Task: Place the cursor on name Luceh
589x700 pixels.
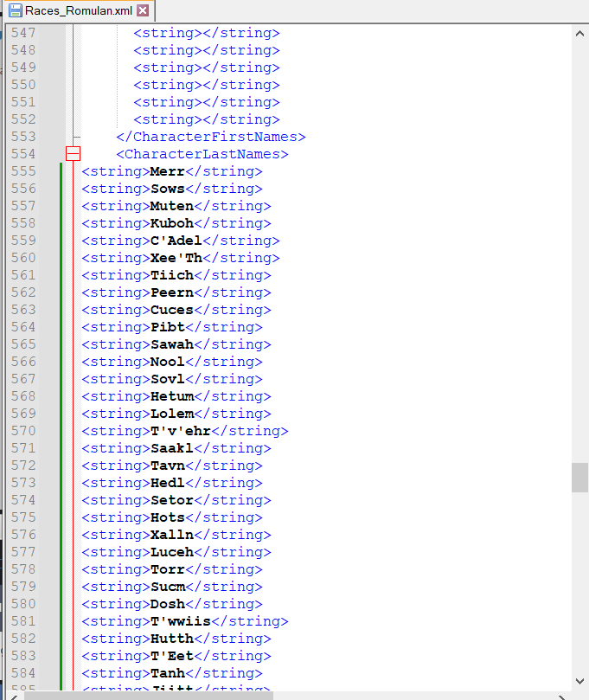Action: tap(172, 552)
